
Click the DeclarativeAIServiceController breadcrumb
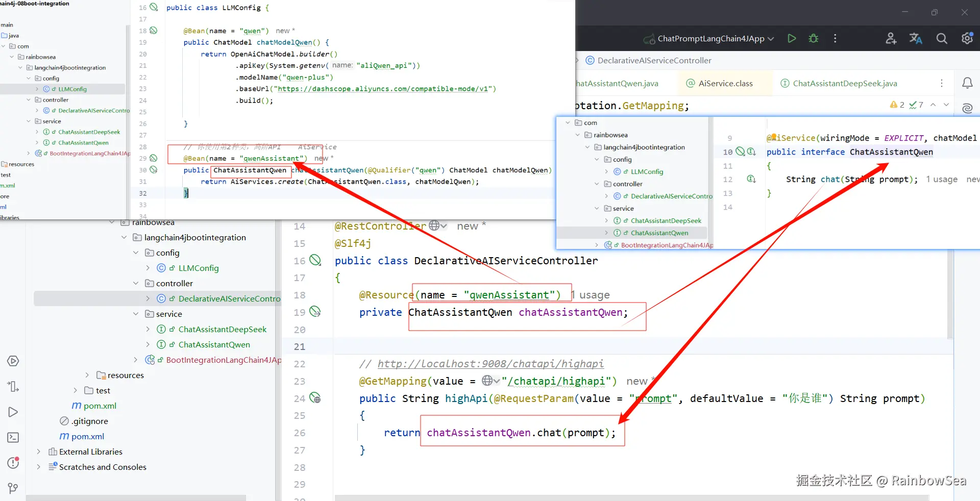(x=648, y=60)
